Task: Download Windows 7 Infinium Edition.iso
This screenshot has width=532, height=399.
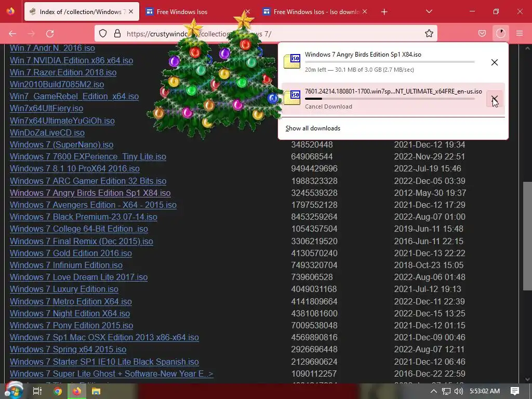Action: tap(66, 265)
